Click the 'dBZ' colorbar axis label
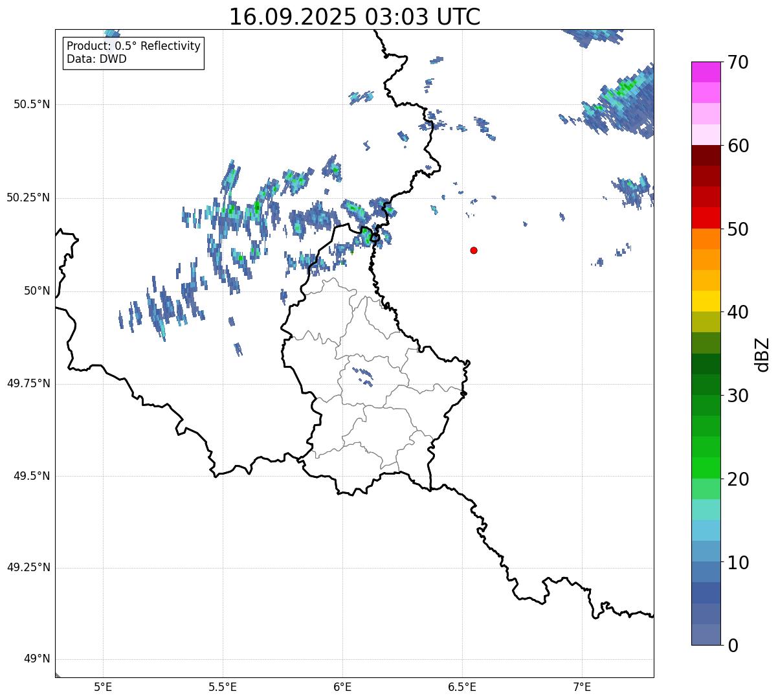Viewport: 778px width, 700px height. [763, 354]
